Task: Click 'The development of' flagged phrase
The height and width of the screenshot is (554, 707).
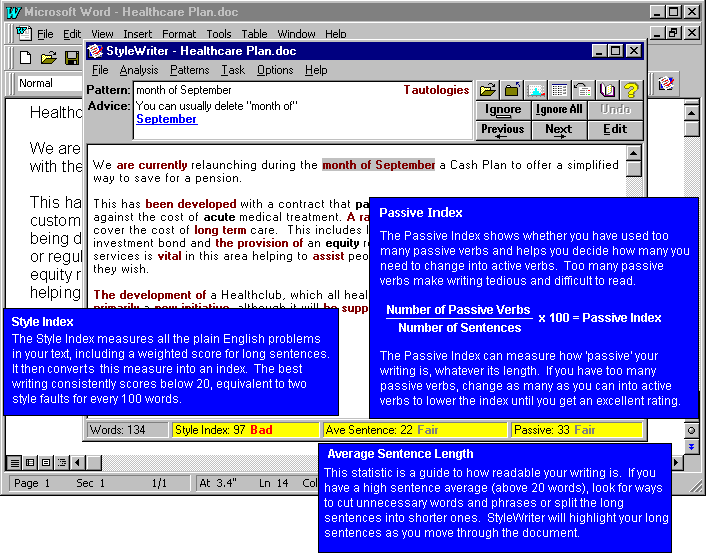Action: [x=150, y=295]
